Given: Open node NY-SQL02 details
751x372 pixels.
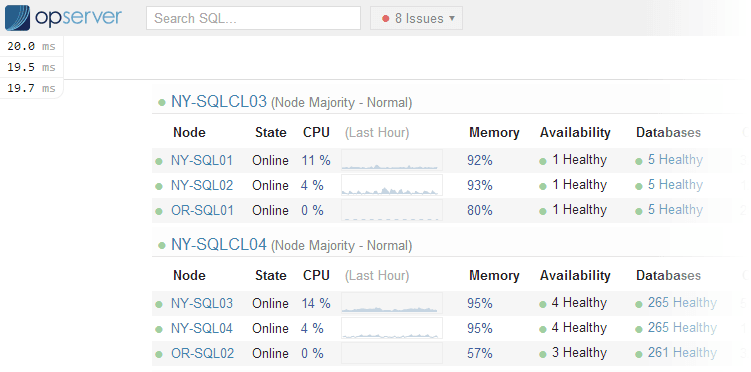Looking at the screenshot, I should pyautogui.click(x=202, y=185).
